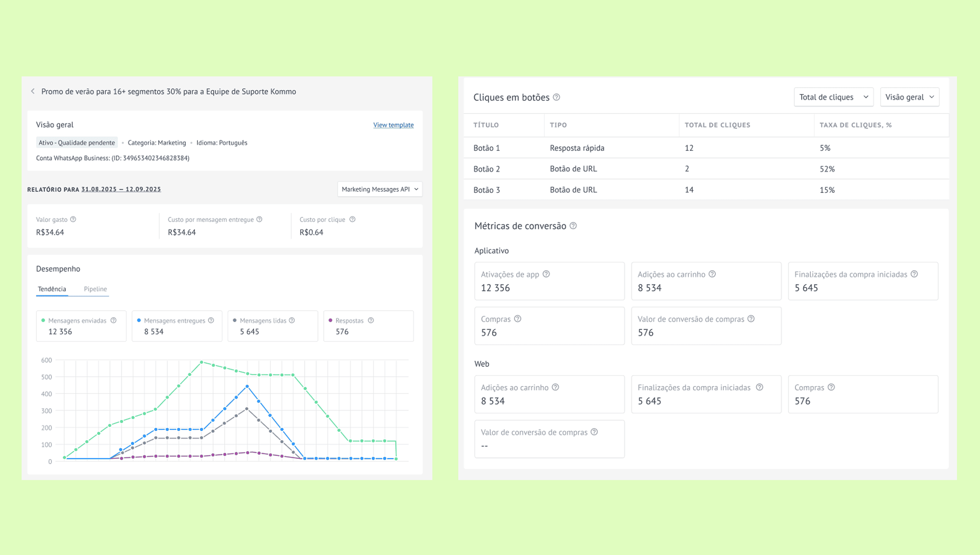The image size is (980, 555).
Task: Click help icon beside Web Compras card
Action: point(832,387)
